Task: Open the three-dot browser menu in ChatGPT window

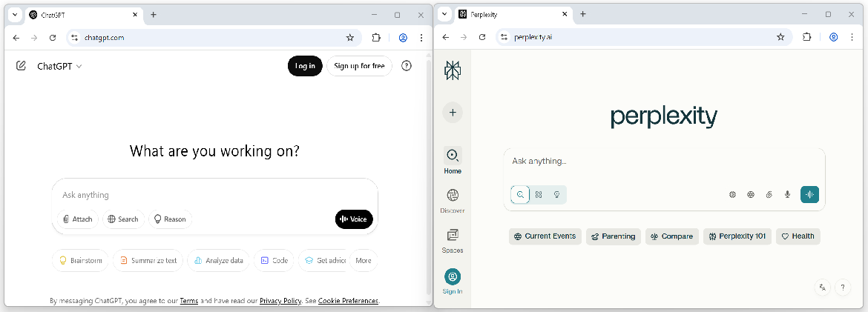Action: coord(421,38)
